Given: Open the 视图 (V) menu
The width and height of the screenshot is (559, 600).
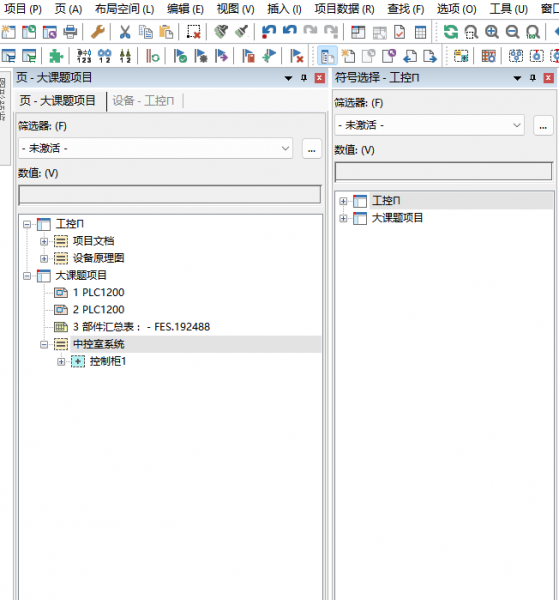Looking at the screenshot, I should point(235,9).
